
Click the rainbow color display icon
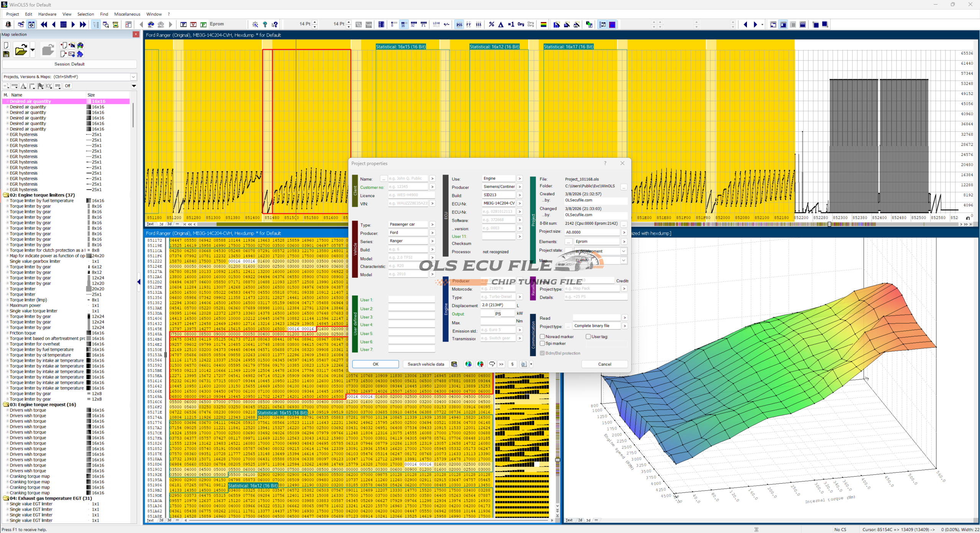[x=543, y=25]
